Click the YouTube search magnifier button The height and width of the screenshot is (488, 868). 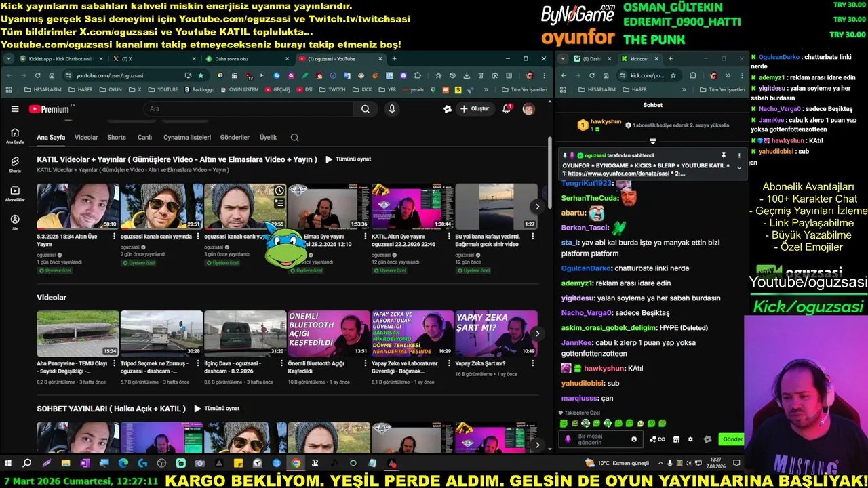click(x=365, y=109)
